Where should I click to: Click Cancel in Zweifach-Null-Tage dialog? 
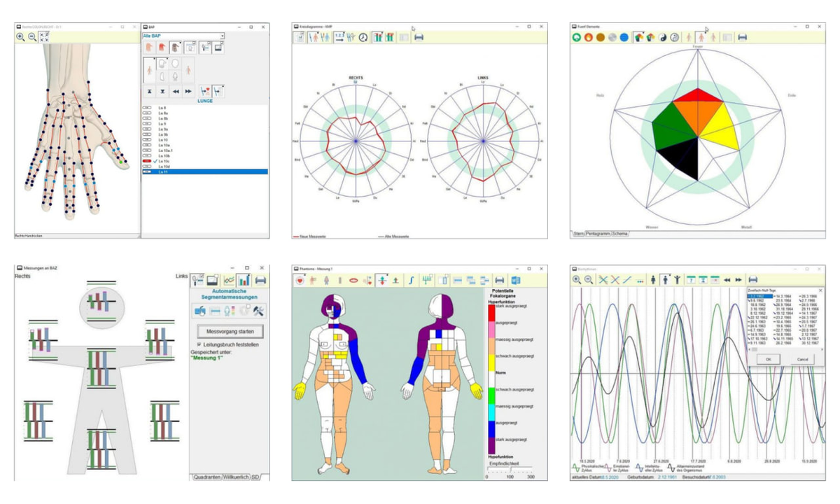(x=802, y=359)
